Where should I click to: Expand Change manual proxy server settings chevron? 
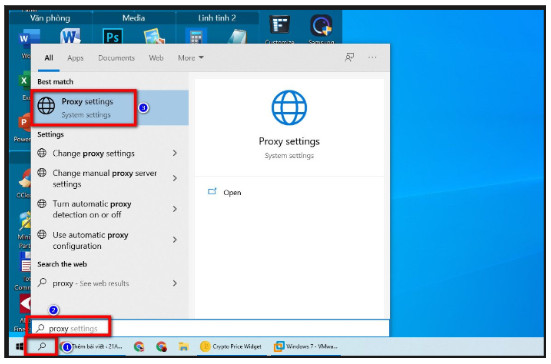point(175,178)
